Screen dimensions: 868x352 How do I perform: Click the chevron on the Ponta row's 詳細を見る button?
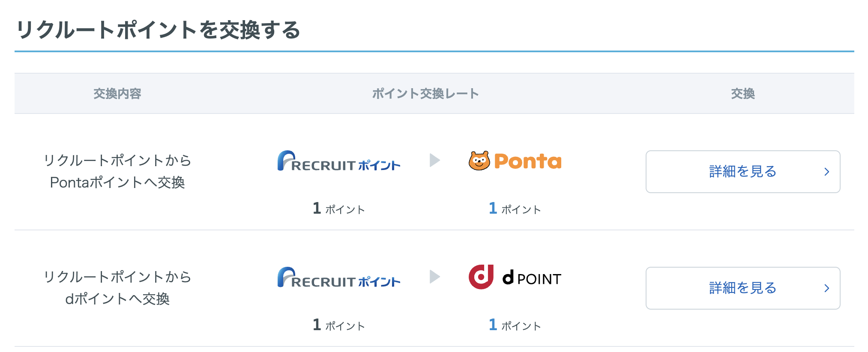826,172
